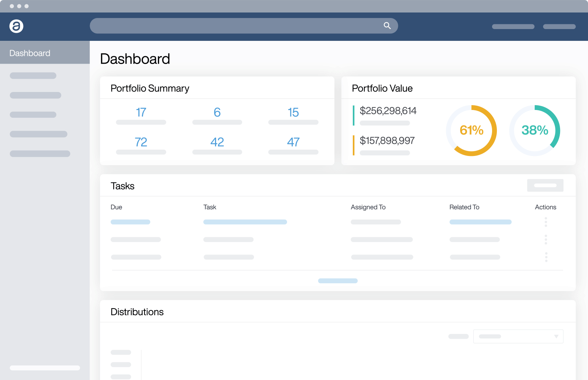
Task: Click the search magnifier icon
Action: pyautogui.click(x=387, y=26)
